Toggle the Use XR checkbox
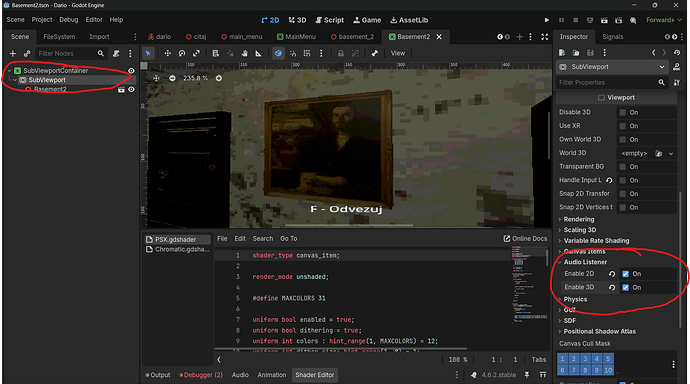Viewport: 690px width, 384px height. [623, 126]
